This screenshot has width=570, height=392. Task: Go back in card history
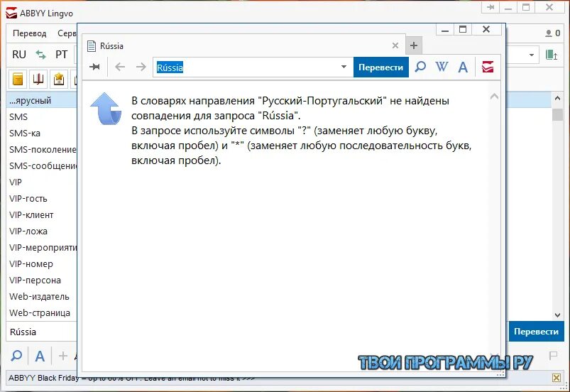coord(120,67)
